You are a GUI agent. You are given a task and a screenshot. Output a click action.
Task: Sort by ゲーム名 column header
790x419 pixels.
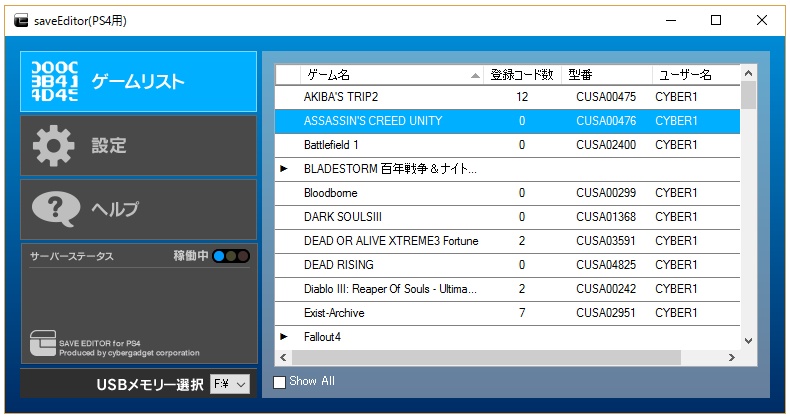392,75
